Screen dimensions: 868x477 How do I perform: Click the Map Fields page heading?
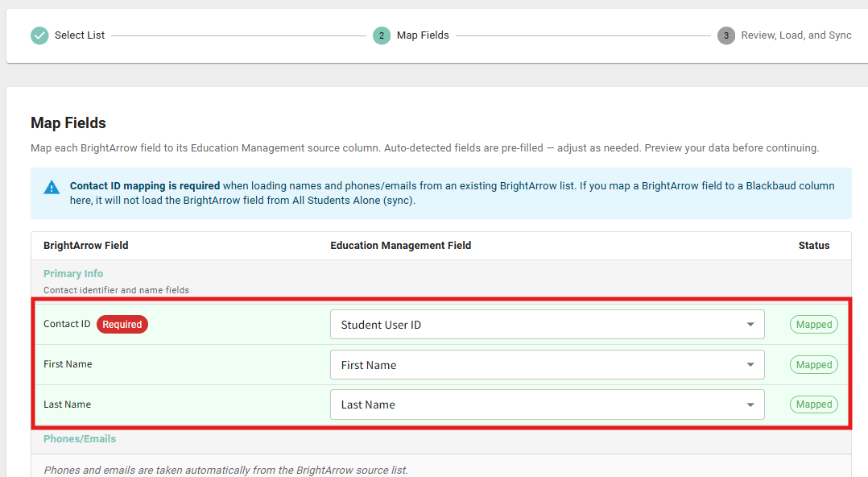(68, 123)
